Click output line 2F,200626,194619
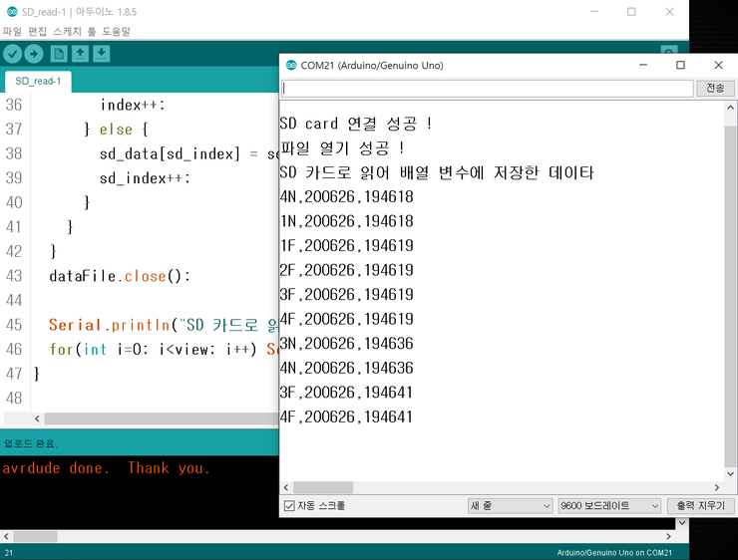738x560 pixels. tap(346, 270)
